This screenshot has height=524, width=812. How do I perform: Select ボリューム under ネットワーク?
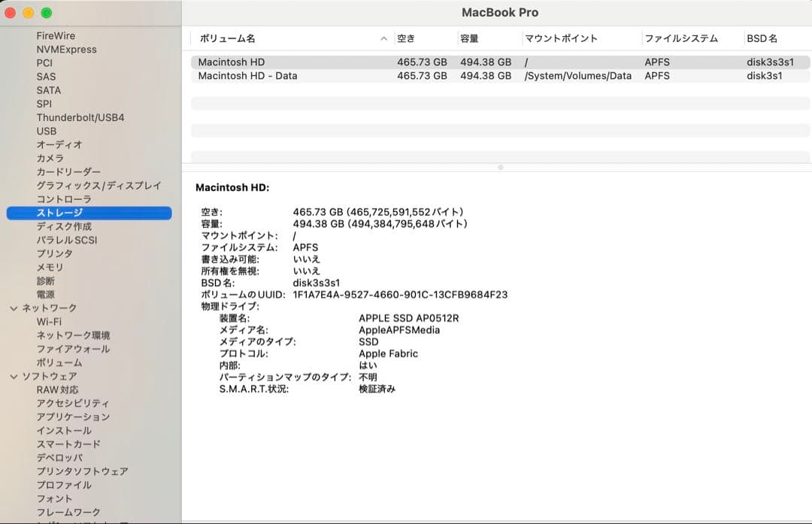pyautogui.click(x=59, y=362)
